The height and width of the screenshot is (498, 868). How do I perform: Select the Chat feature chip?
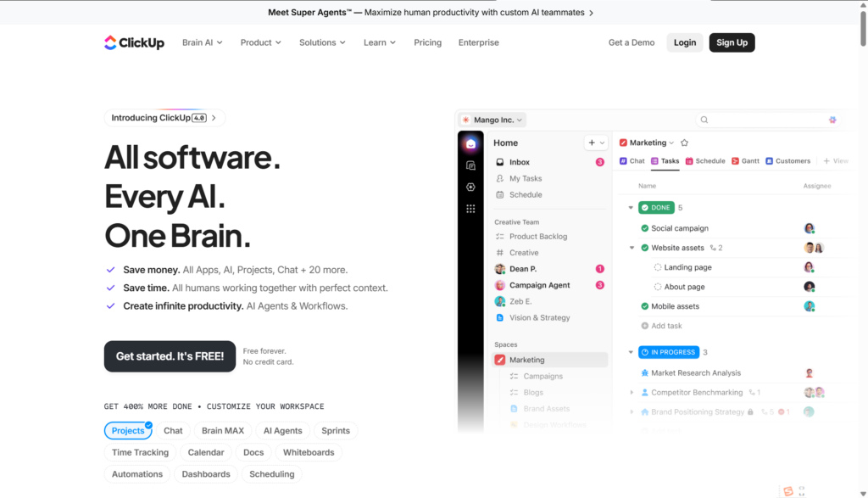pyautogui.click(x=173, y=430)
